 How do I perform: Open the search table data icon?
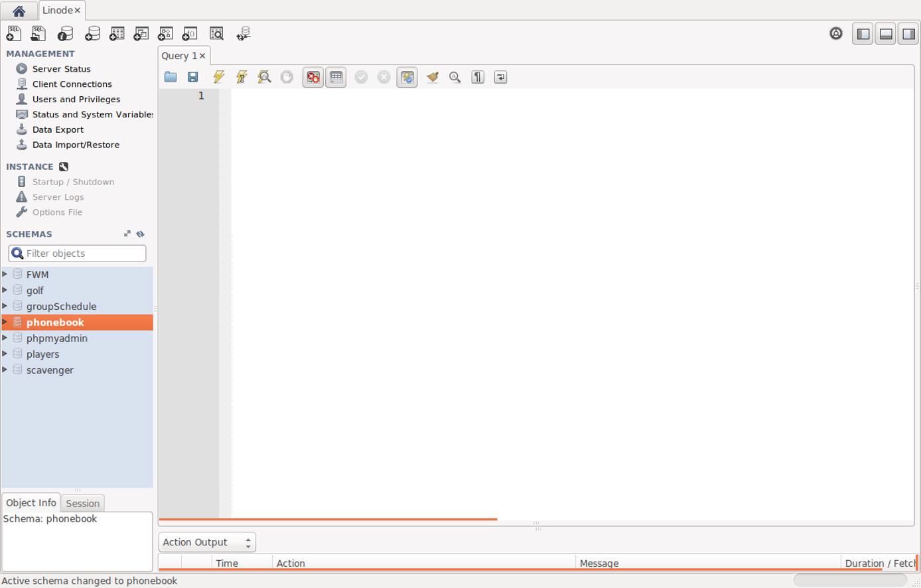[216, 33]
